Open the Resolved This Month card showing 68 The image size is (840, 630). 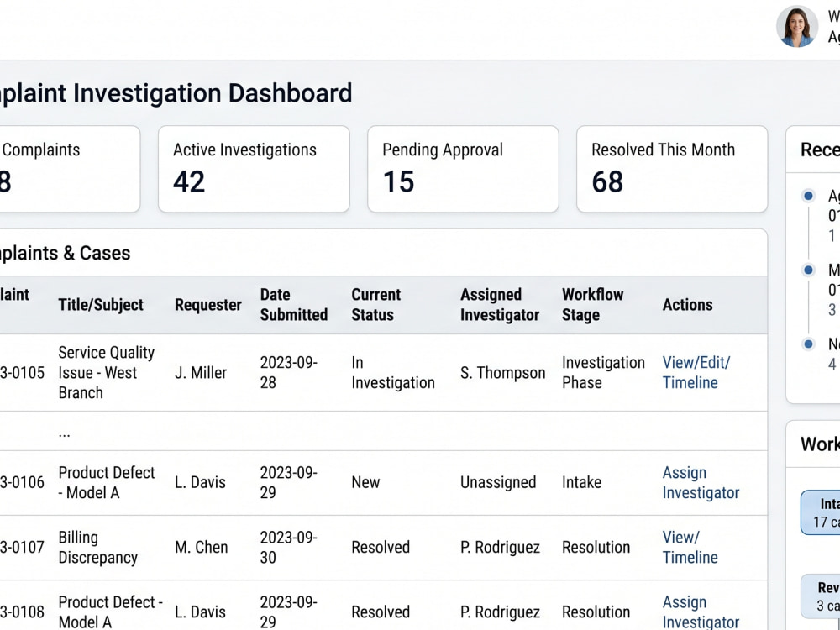coord(672,170)
